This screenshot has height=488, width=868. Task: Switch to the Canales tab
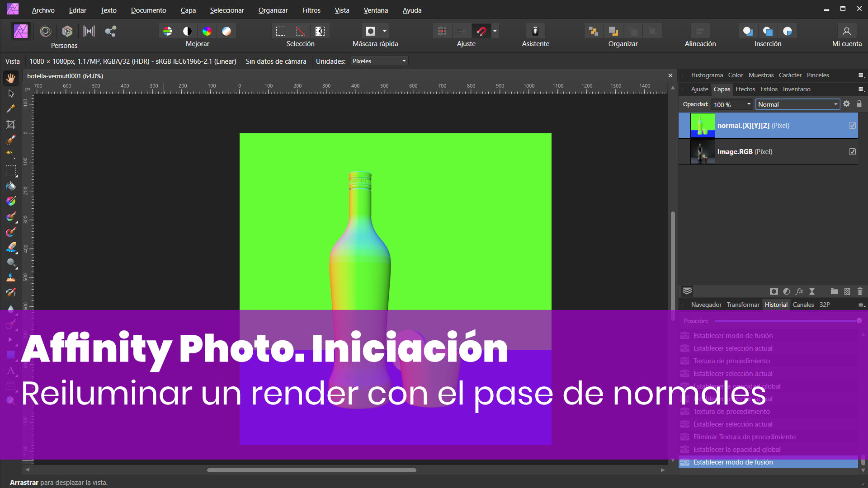[x=803, y=305]
